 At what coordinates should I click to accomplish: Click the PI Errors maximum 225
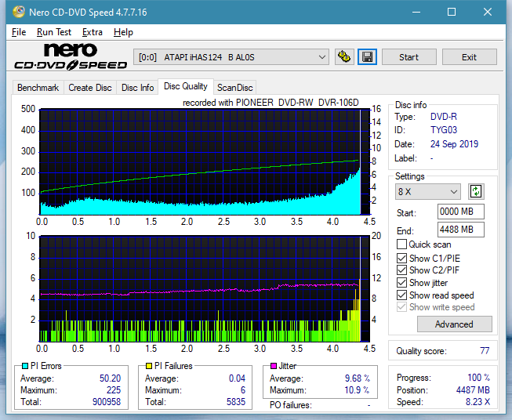[114, 390]
